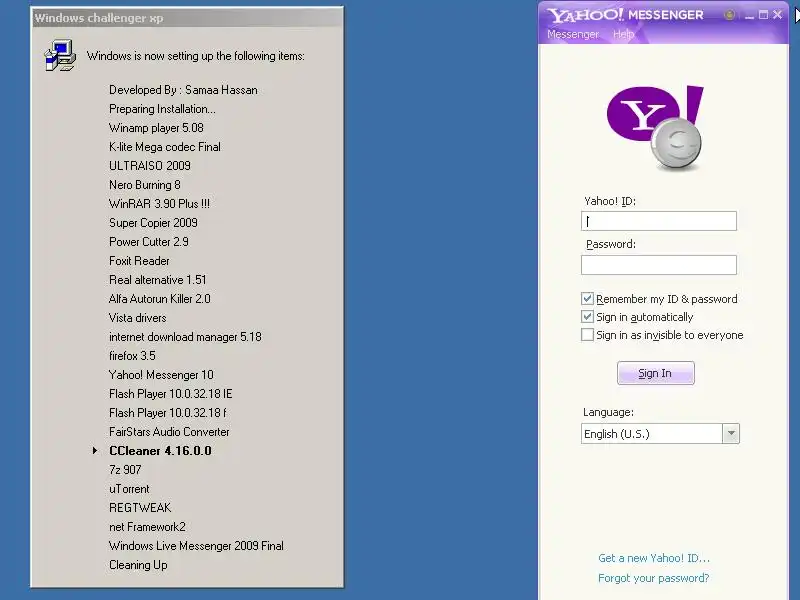Open Get a new Yahoo! ID link
The image size is (800, 600).
coord(654,558)
